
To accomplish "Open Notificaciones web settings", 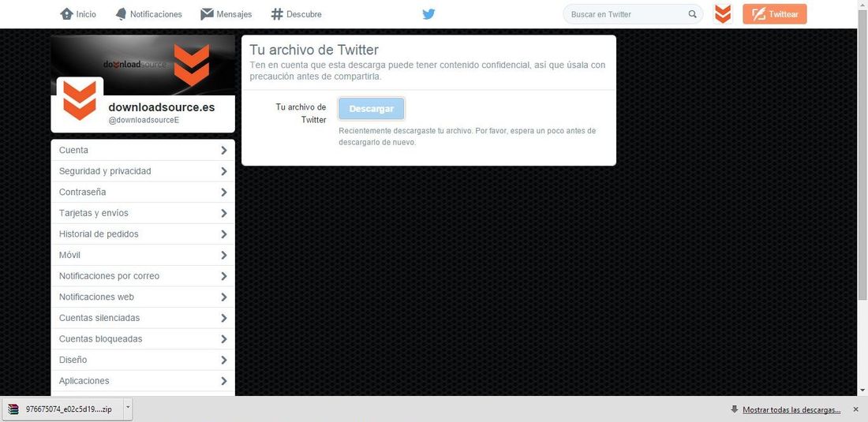I will coord(143,297).
